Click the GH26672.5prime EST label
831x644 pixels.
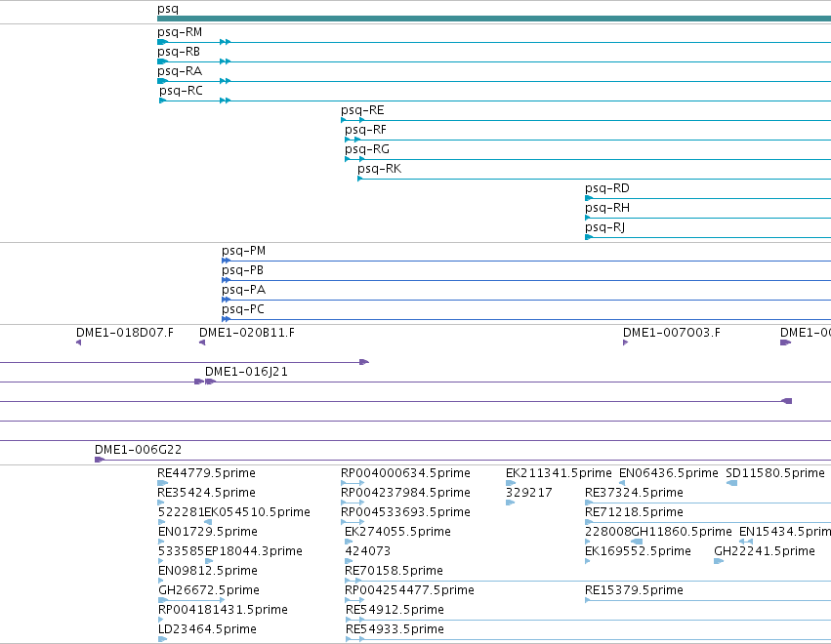click(209, 590)
